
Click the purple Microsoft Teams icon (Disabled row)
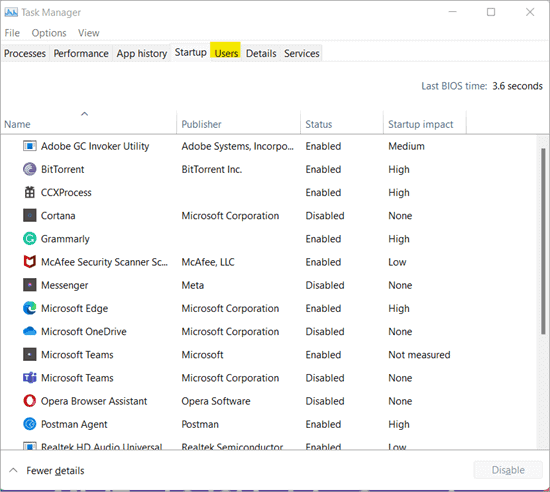click(29, 377)
